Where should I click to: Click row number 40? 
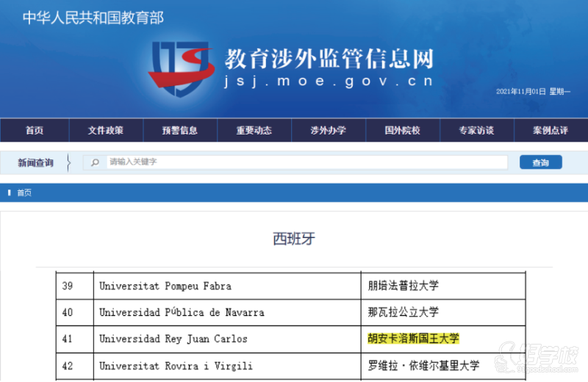point(68,313)
